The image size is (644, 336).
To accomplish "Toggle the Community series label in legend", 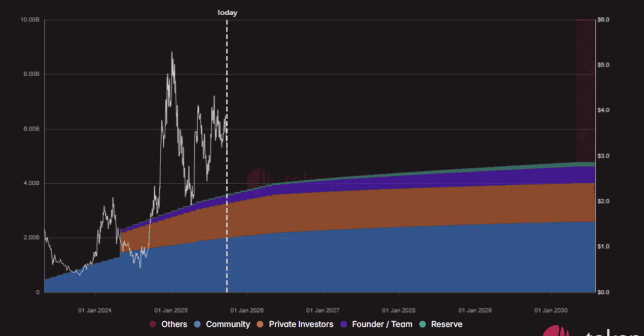I will 228,324.
